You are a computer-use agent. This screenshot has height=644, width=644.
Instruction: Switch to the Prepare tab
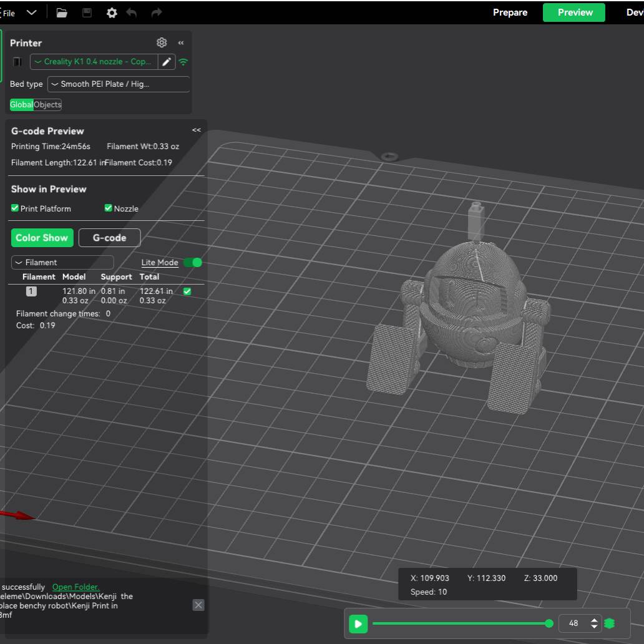tap(510, 12)
